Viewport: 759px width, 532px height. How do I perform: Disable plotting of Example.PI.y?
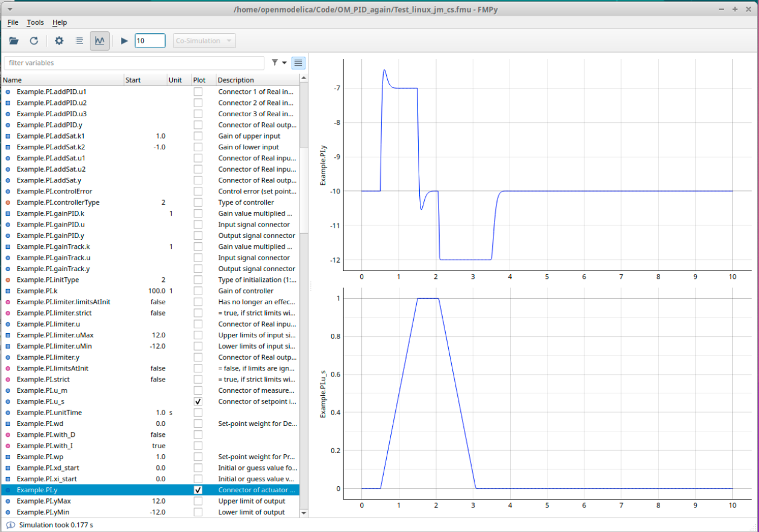(197, 490)
